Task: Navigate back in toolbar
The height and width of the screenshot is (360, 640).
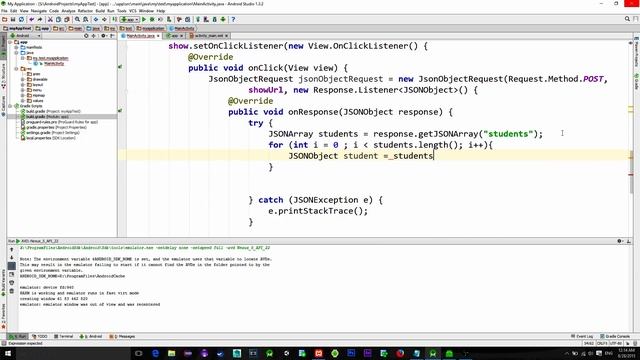Action: 96,19
